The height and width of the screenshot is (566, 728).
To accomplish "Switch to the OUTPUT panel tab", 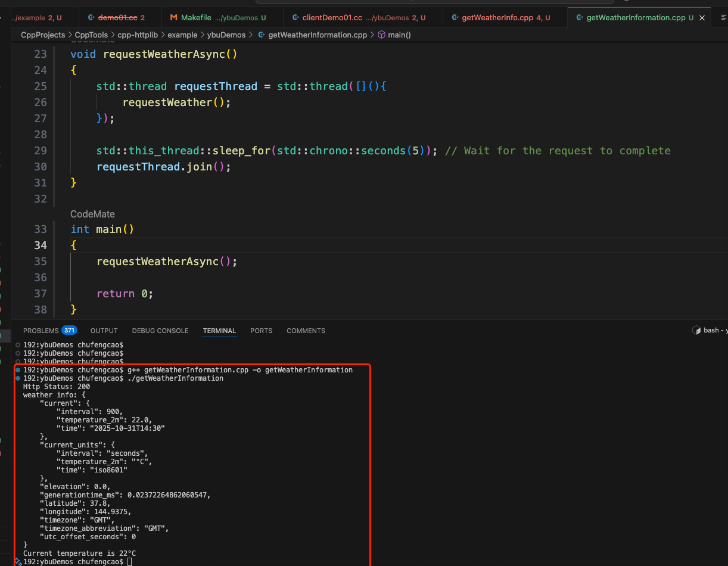I will click(x=104, y=331).
